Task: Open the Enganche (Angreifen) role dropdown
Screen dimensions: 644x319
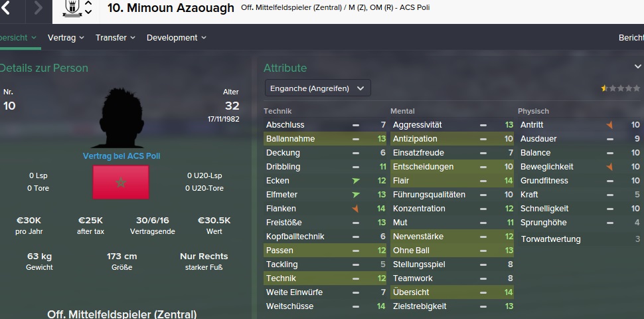Action: [x=317, y=88]
